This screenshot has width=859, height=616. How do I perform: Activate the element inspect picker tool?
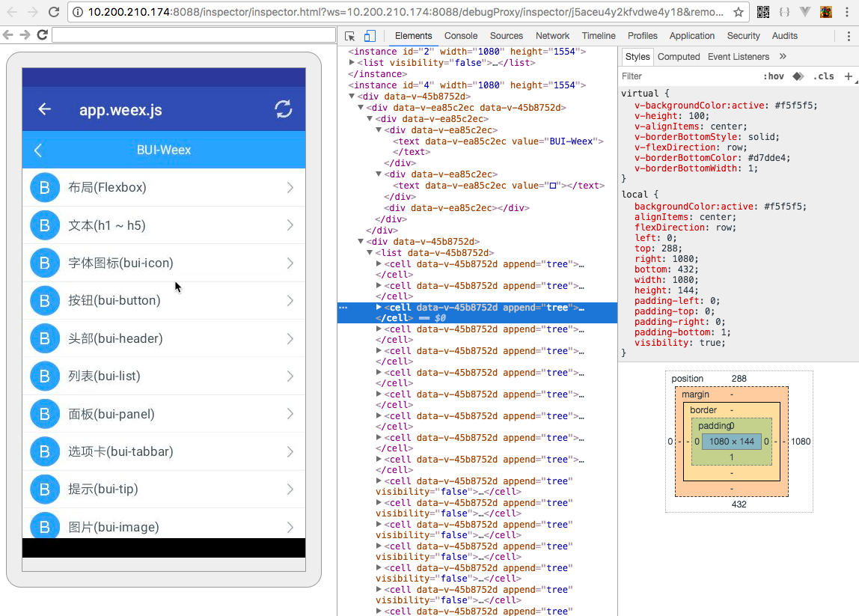[x=350, y=36]
